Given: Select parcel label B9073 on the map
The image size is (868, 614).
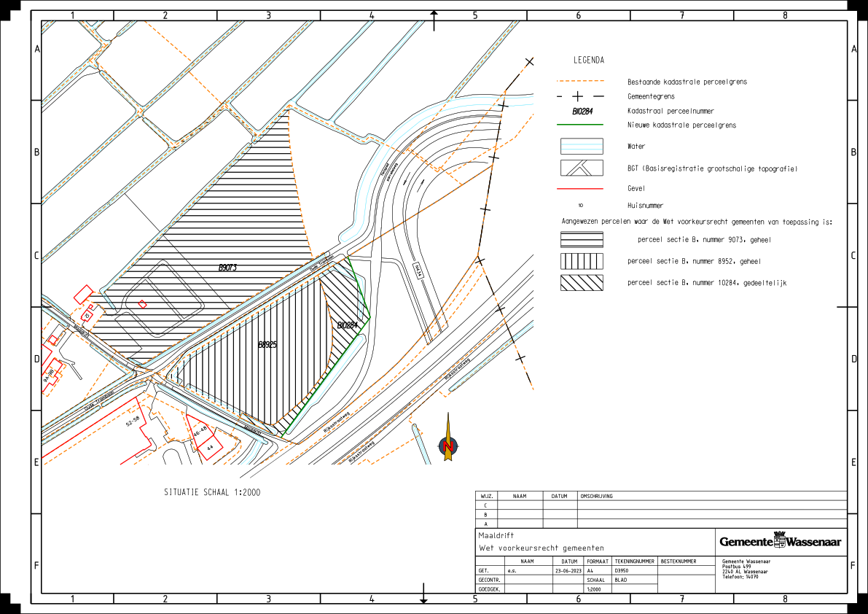Looking at the screenshot, I should (x=228, y=268).
